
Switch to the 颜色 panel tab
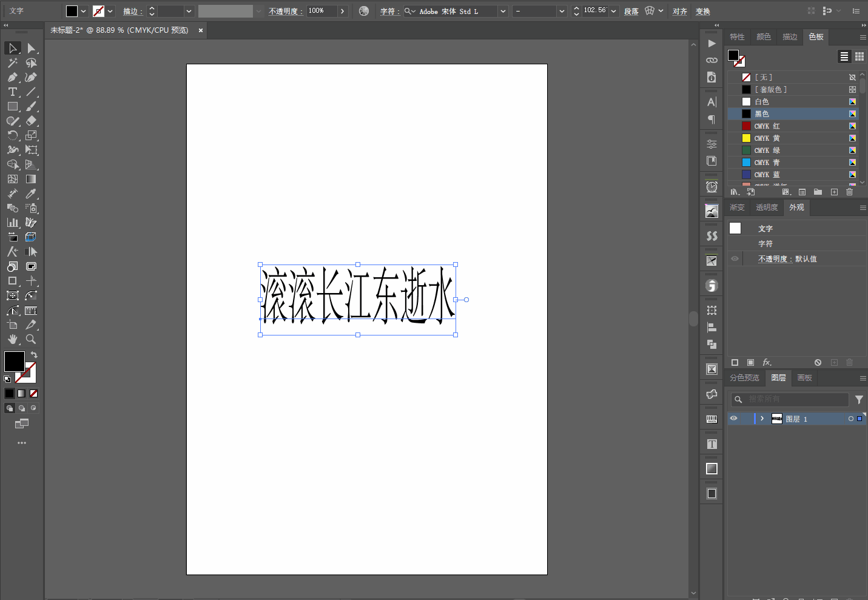(763, 36)
